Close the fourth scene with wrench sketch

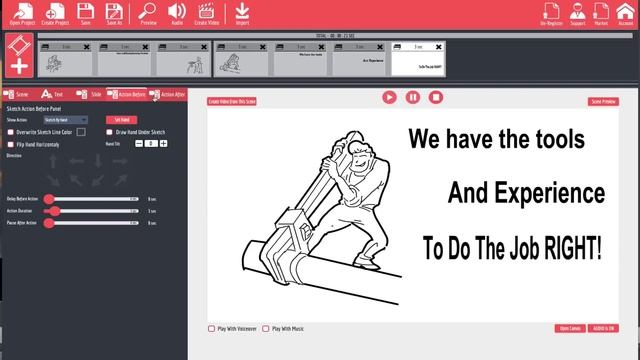pos(262,47)
